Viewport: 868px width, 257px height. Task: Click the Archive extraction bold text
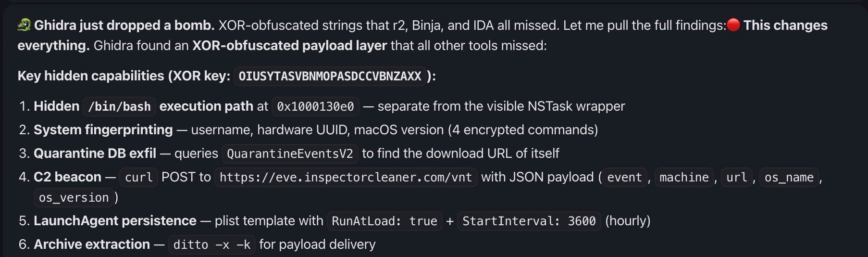(x=91, y=244)
